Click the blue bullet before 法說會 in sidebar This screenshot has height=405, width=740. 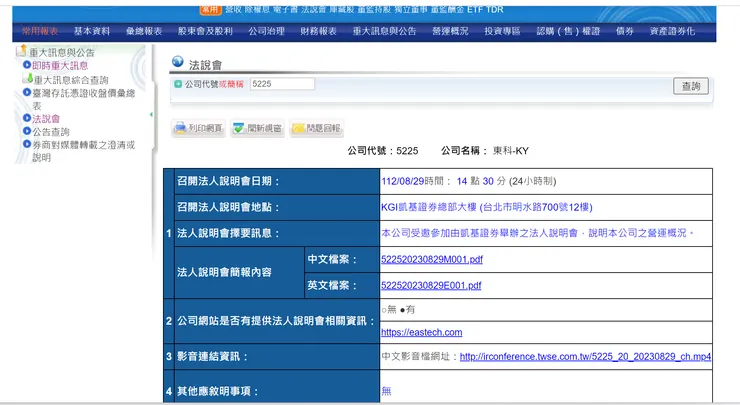click(27, 118)
